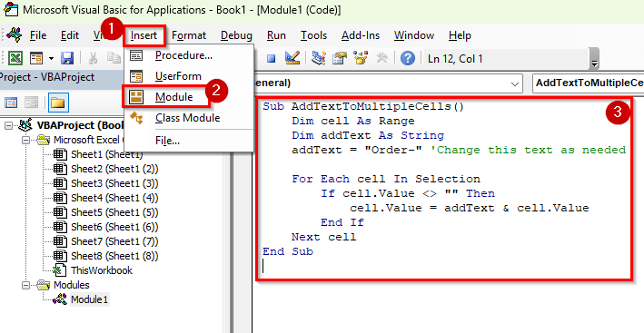Click the Class Module menu item icon
Viewport: 644px width, 333px height.
pos(136,119)
